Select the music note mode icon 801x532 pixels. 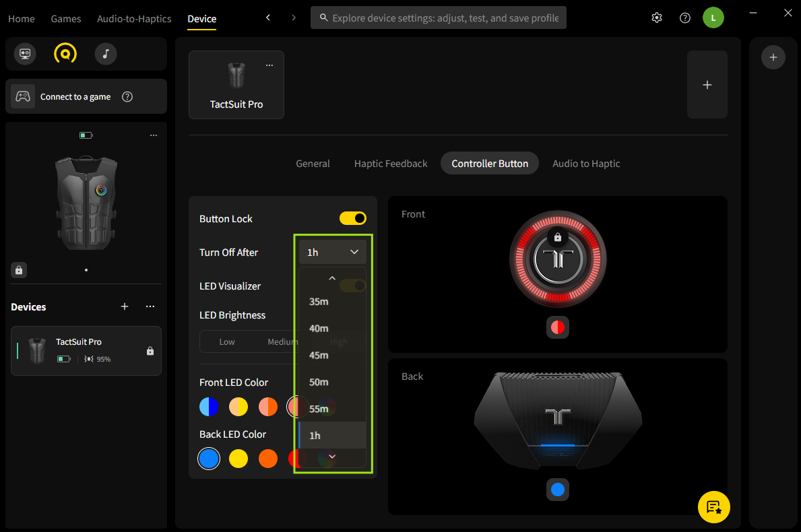[x=106, y=54]
